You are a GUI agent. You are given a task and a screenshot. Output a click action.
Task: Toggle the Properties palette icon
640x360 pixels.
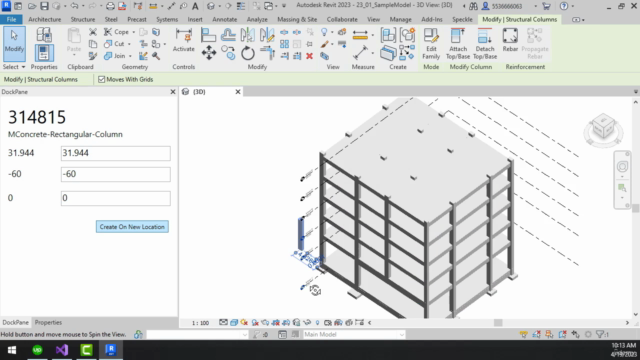coord(44,53)
